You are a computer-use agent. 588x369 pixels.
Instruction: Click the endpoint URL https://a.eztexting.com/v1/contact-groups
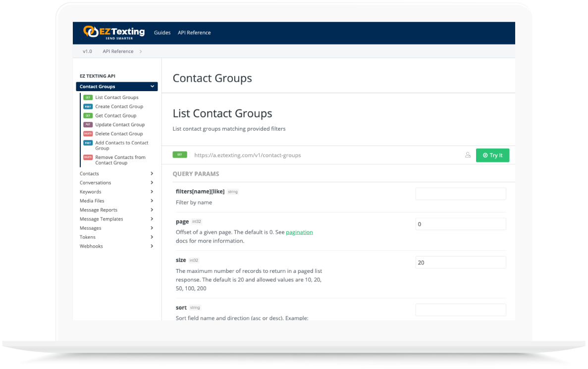248,155
